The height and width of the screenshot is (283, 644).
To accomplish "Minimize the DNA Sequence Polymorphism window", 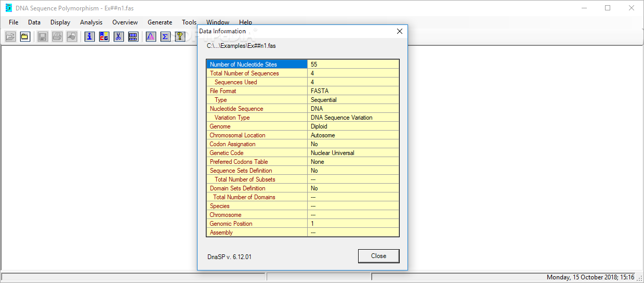I will [x=583, y=8].
